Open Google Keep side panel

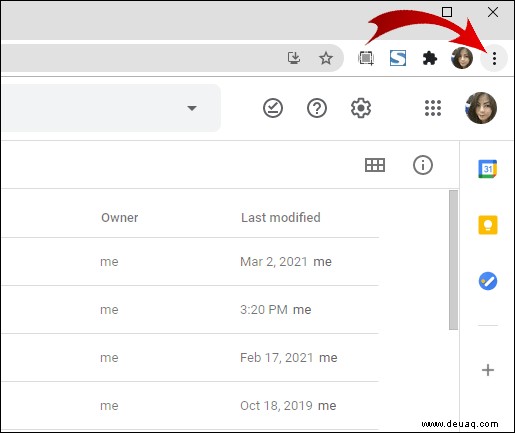(x=488, y=225)
